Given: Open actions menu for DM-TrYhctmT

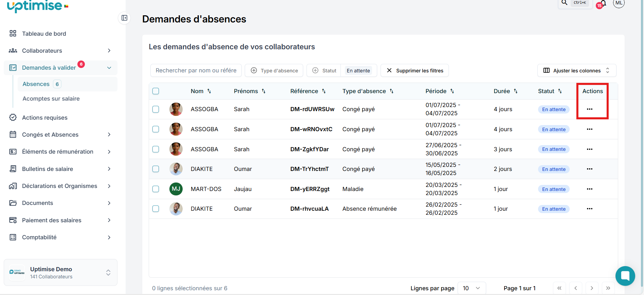Looking at the screenshot, I should click(x=590, y=169).
